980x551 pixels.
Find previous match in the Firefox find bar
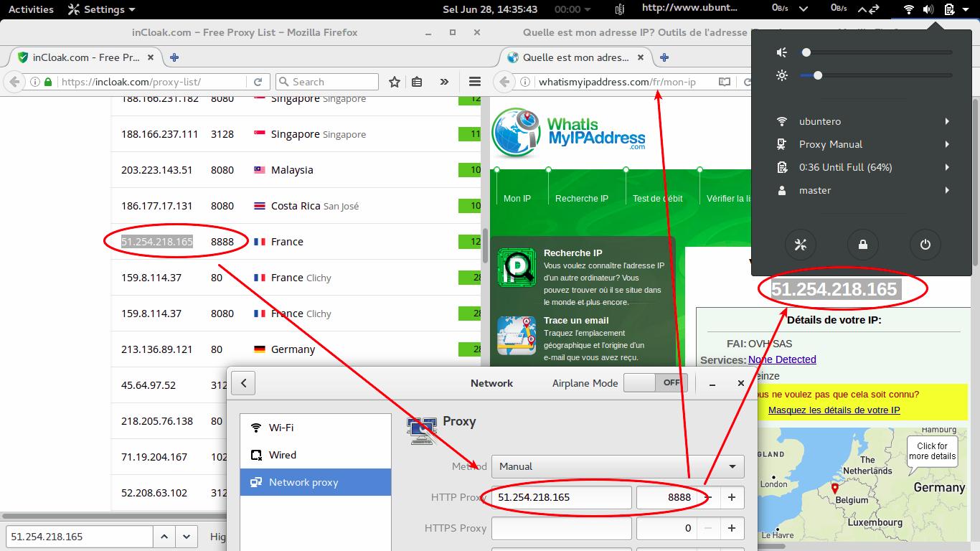click(x=164, y=536)
